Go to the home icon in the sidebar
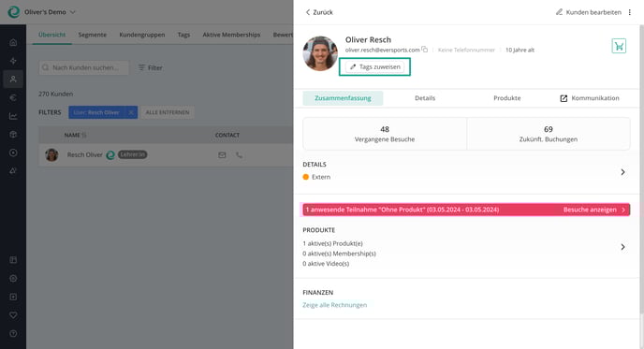Screen dimensions: 644x349 [13, 42]
